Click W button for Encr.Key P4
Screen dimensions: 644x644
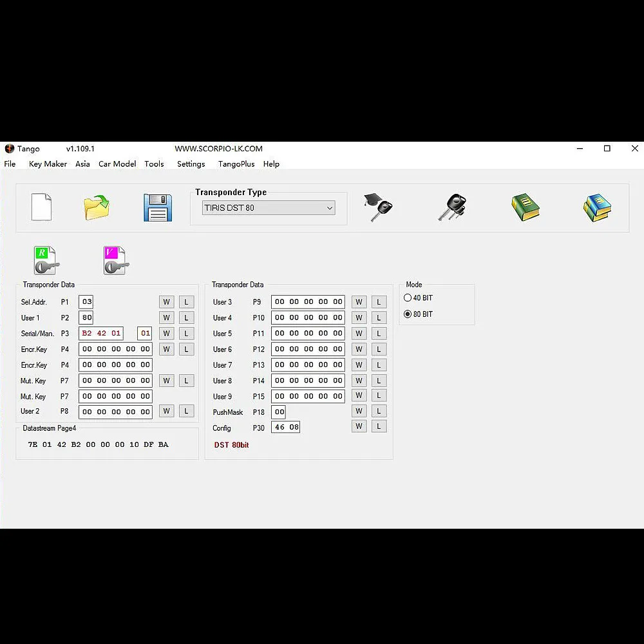pos(166,349)
